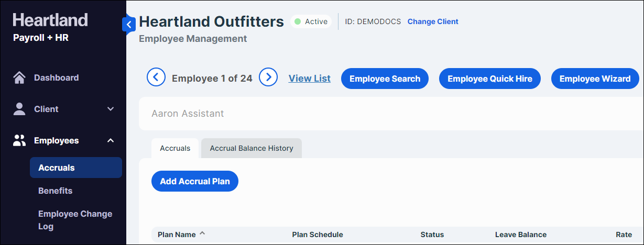Open the Dashboard home icon
The image size is (644, 245).
click(x=19, y=77)
